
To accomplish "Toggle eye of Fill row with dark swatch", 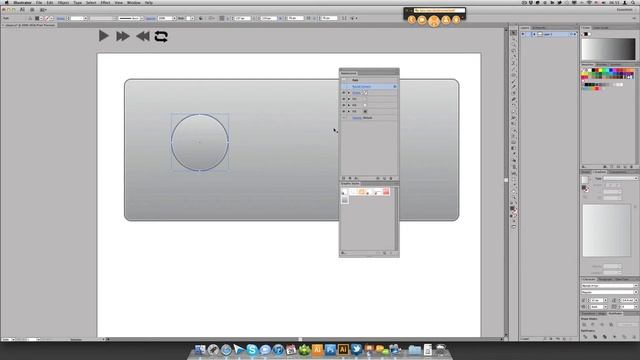I will tap(344, 111).
